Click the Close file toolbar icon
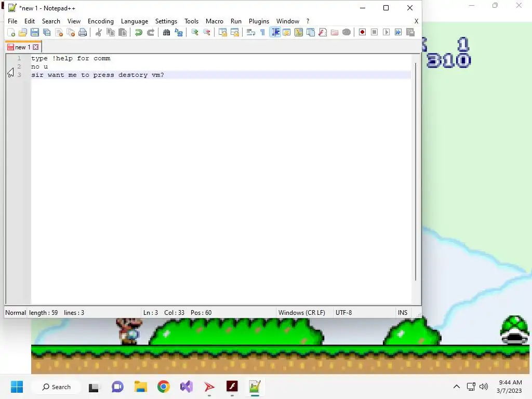This screenshot has width=532, height=399. [x=59, y=33]
